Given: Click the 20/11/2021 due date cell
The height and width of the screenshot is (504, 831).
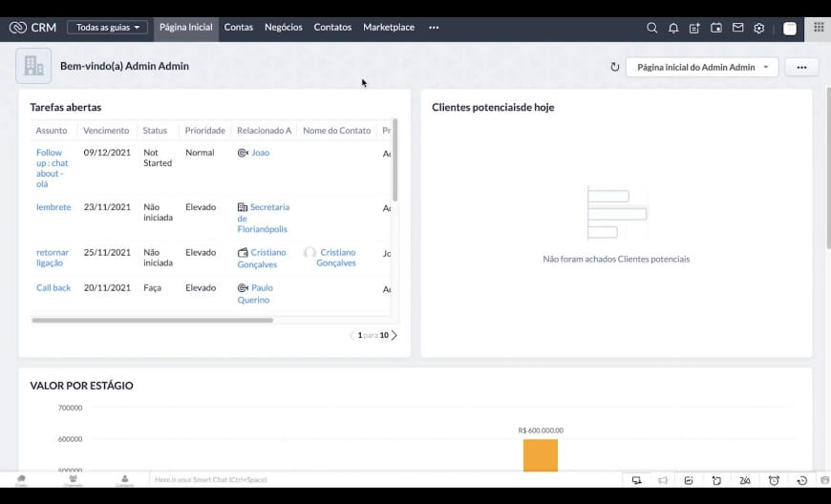Looking at the screenshot, I should coord(107,288).
